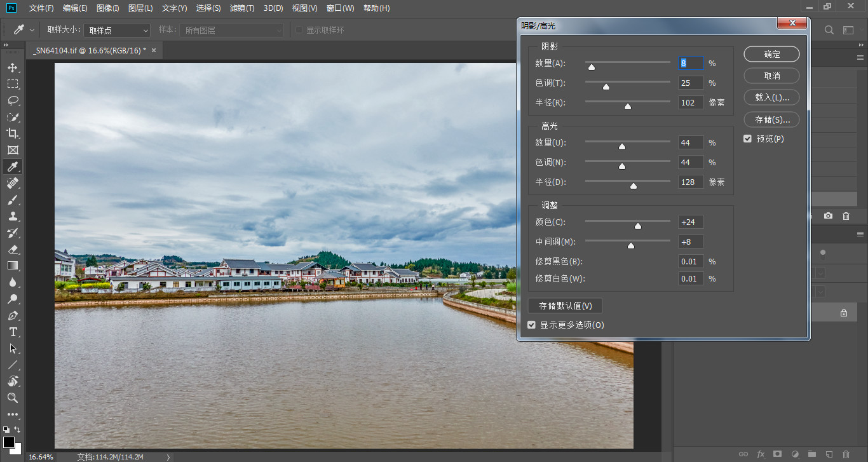Expand the toolbox double-arrow
Image resolution: width=868 pixels, height=462 pixels.
click(6, 45)
